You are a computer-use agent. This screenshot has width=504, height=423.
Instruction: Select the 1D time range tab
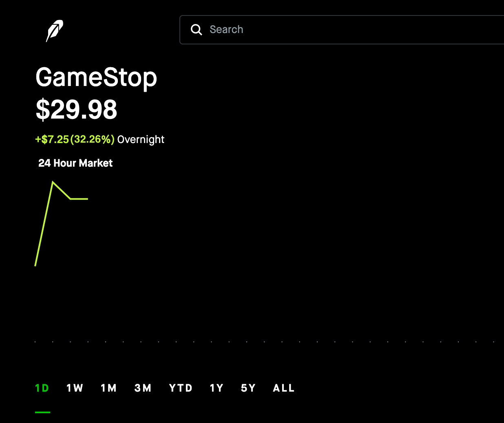pyautogui.click(x=42, y=388)
